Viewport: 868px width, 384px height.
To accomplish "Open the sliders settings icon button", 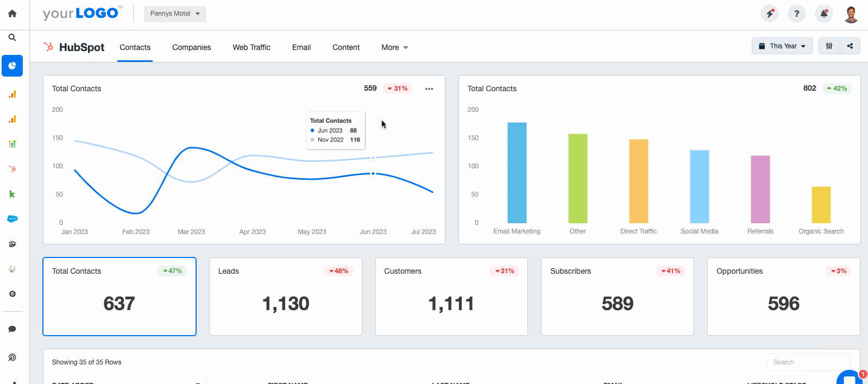I will tap(829, 46).
